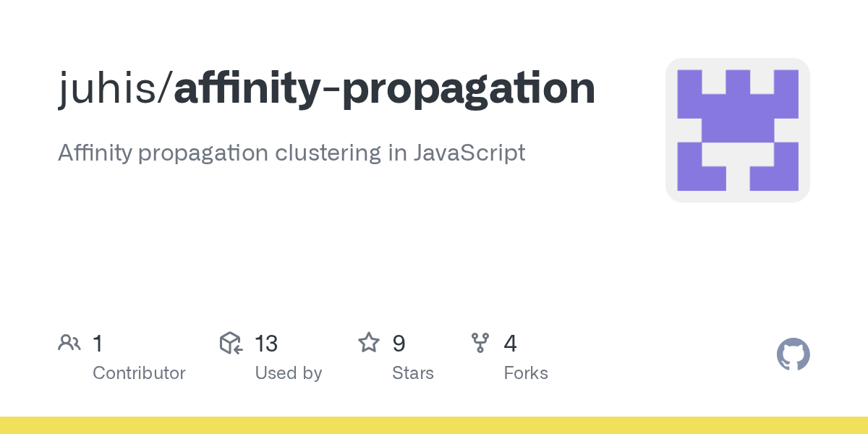The width and height of the screenshot is (868, 434).
Task: Click the yellow JavaScript language bar
Action: (x=434, y=425)
